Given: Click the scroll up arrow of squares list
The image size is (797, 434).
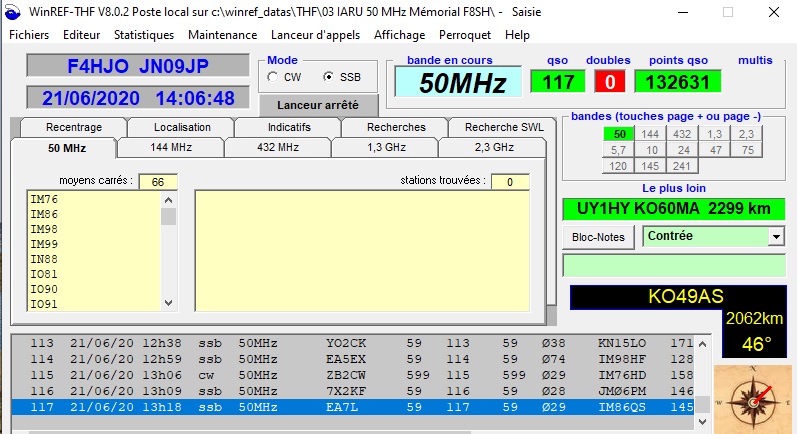Looking at the screenshot, I should point(169,200).
